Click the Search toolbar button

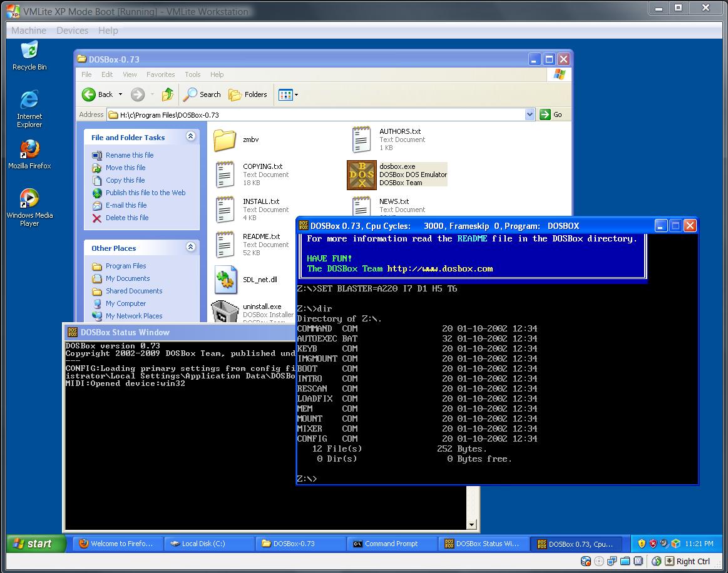point(202,94)
